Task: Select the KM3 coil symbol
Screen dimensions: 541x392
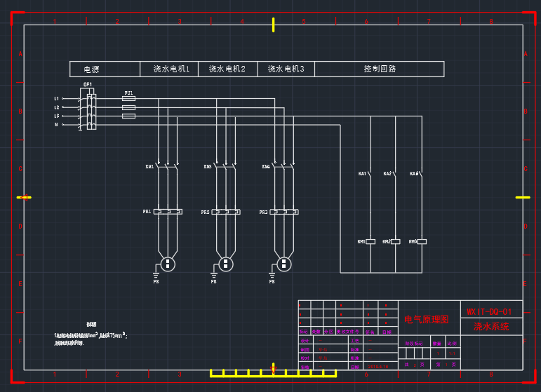Action: (421, 241)
